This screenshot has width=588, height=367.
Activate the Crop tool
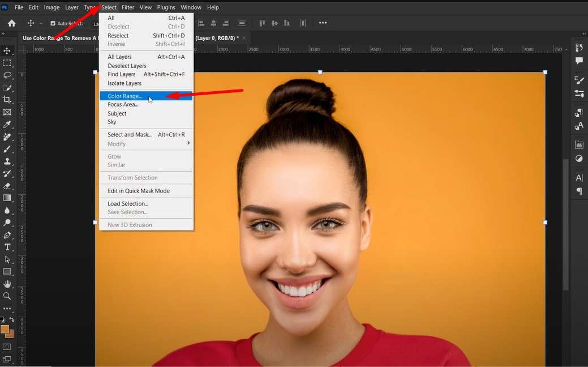point(7,100)
